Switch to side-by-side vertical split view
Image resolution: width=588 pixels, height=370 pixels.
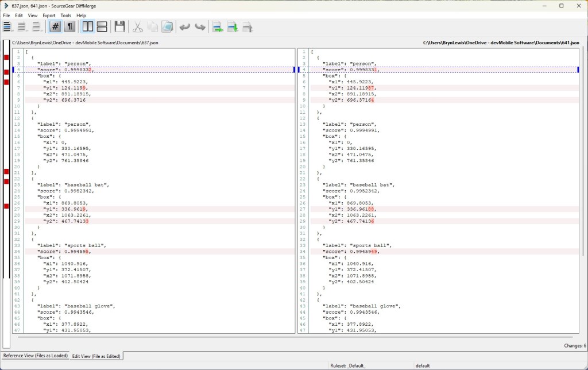pos(88,26)
